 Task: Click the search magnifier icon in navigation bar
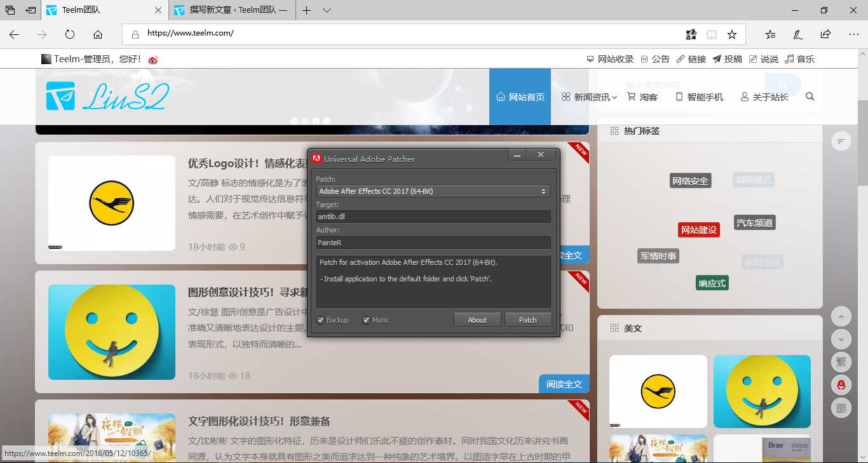click(x=810, y=97)
